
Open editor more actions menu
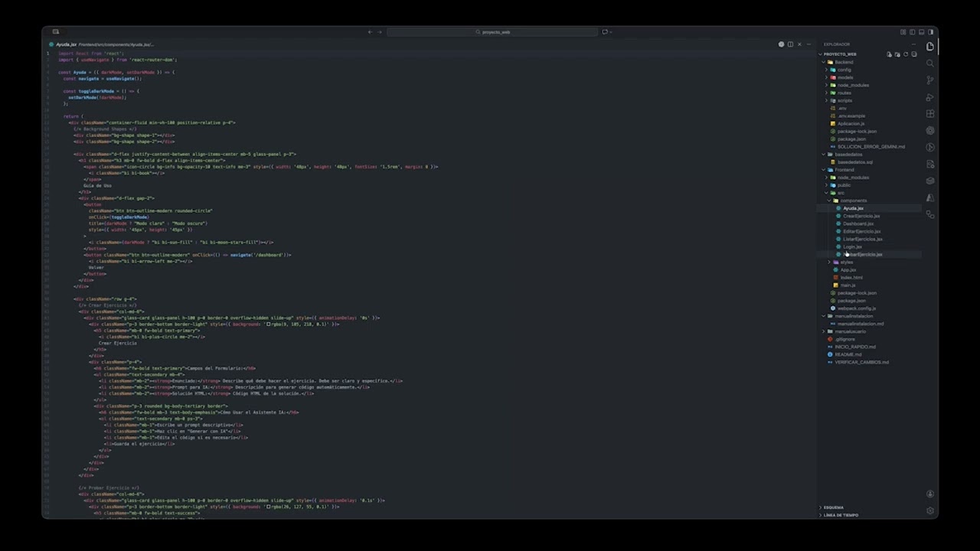(808, 44)
